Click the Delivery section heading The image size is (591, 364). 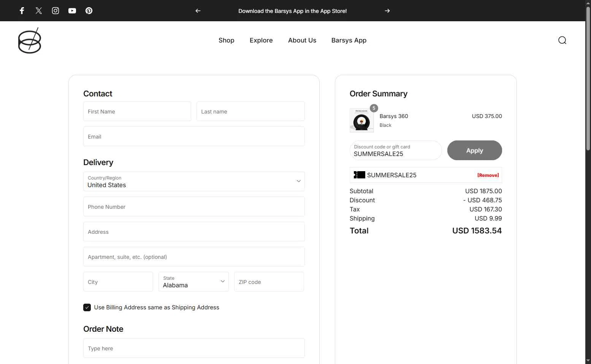[98, 162]
